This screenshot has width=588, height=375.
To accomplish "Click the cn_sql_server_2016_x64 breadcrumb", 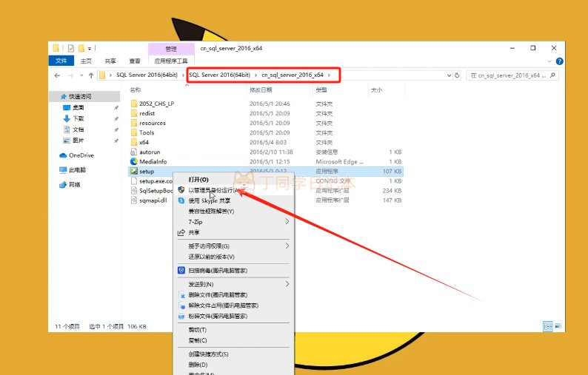I will click(x=293, y=75).
